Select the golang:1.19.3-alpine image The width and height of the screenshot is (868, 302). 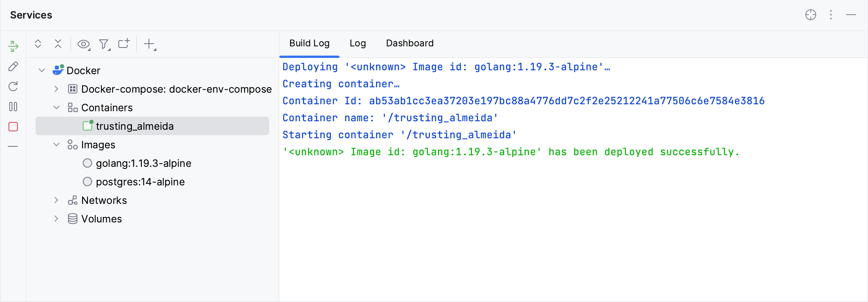(x=144, y=163)
